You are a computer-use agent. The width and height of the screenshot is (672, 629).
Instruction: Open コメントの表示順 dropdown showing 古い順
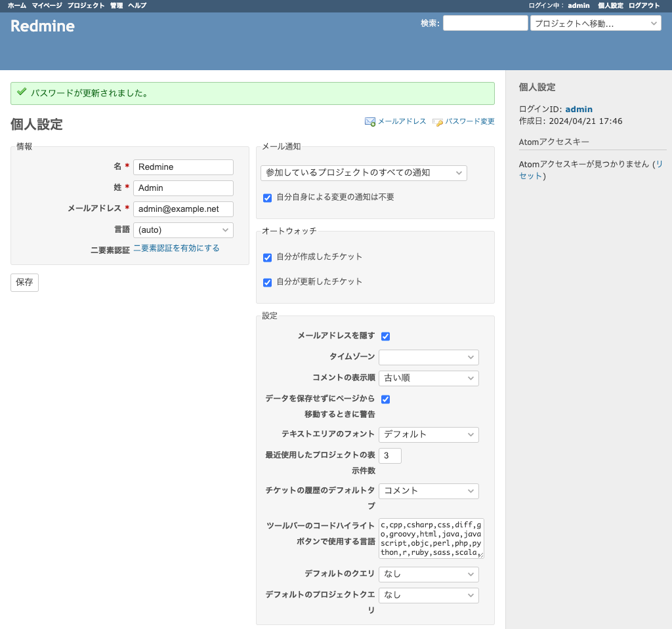point(429,378)
